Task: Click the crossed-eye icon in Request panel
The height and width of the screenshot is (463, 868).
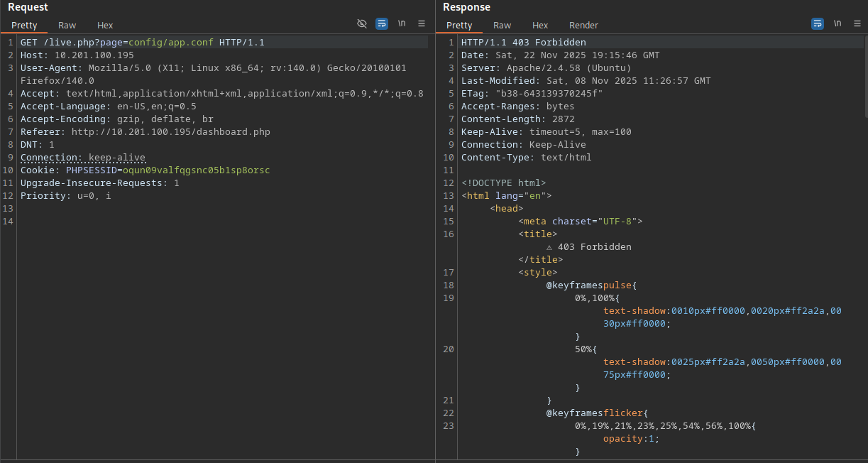Action: [362, 23]
